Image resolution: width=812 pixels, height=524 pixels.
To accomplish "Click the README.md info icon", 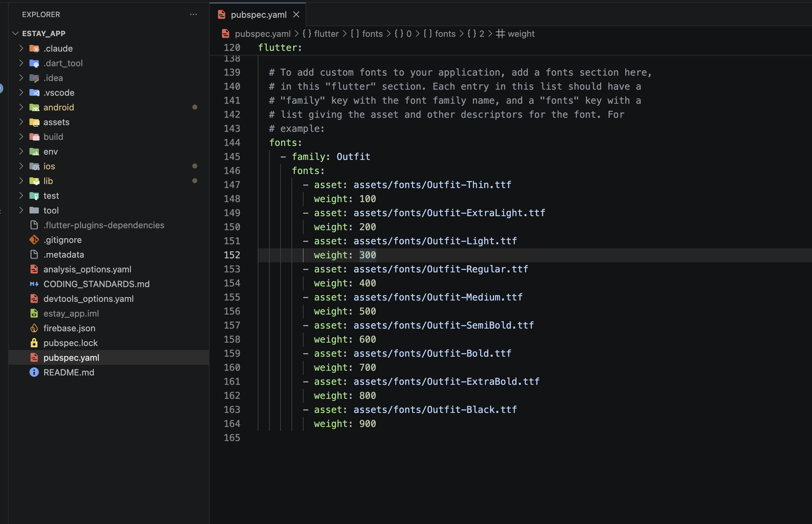I will pos(34,372).
